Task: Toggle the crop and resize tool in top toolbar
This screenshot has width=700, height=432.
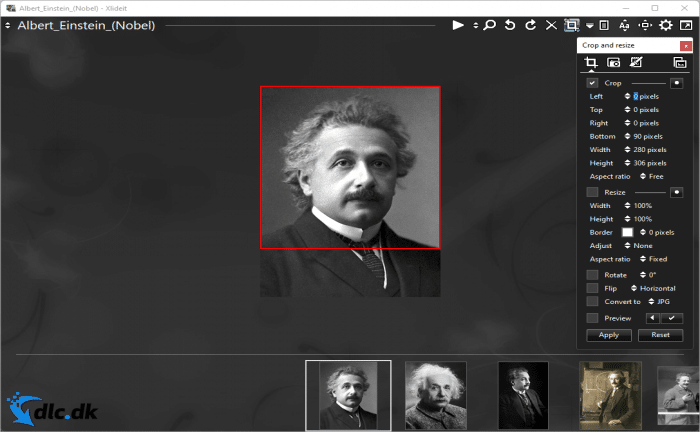Action: pyautogui.click(x=571, y=25)
